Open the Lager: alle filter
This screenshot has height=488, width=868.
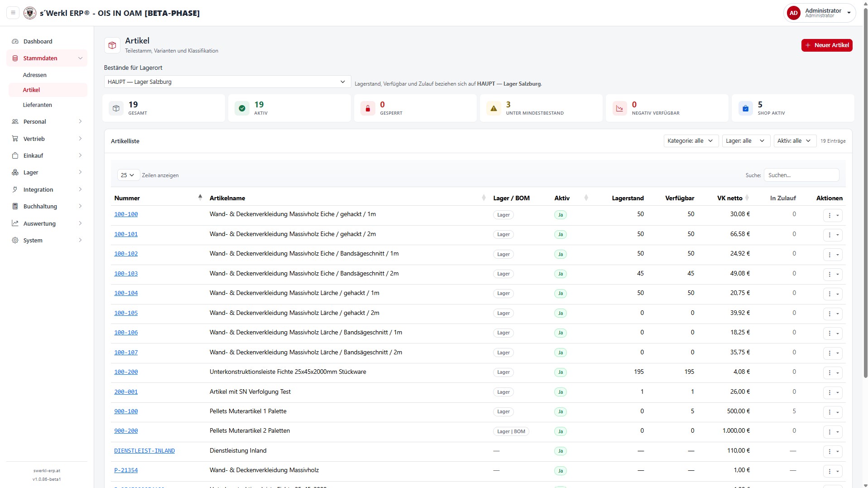click(x=746, y=141)
